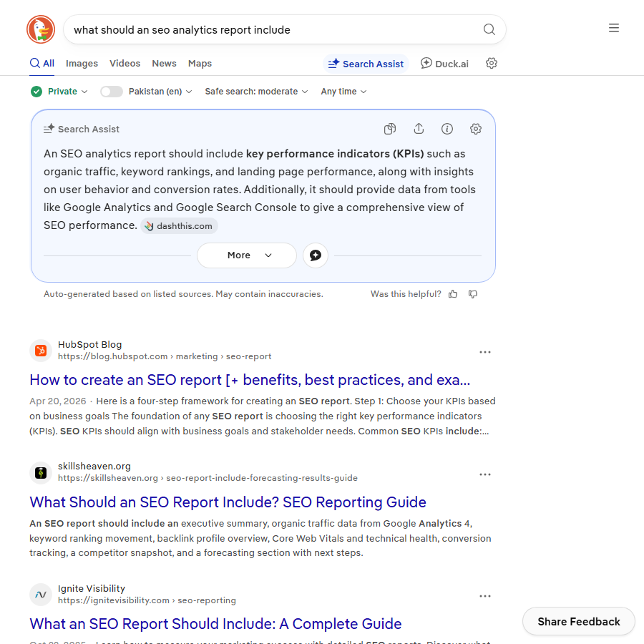Open HubSpot Blog result options dots
The width and height of the screenshot is (644, 644).
click(x=485, y=352)
